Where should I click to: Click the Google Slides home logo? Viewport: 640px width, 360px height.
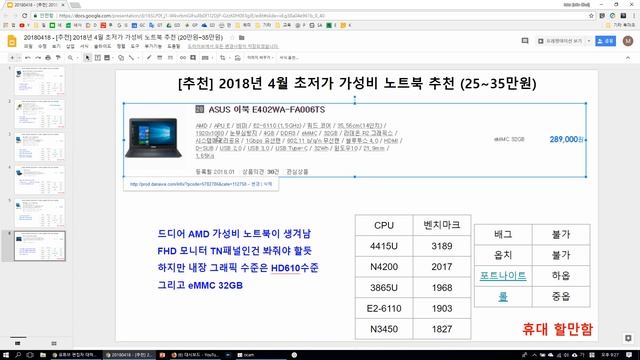pyautogui.click(x=12, y=41)
